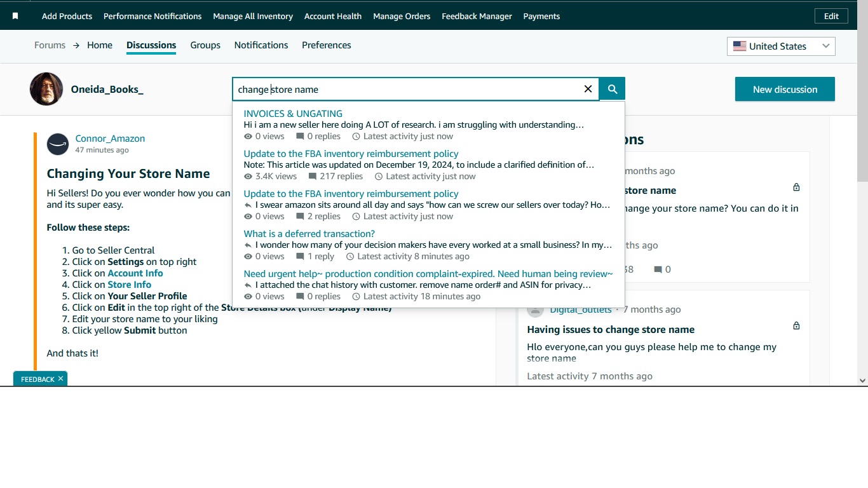Go to Manage Orders
The image size is (868, 488).
click(402, 16)
